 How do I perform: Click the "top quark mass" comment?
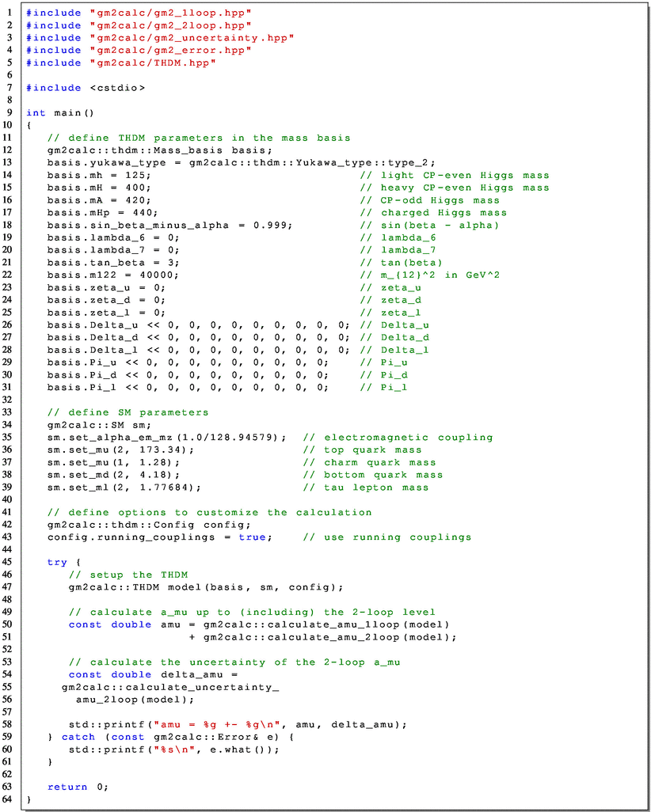[372, 450]
